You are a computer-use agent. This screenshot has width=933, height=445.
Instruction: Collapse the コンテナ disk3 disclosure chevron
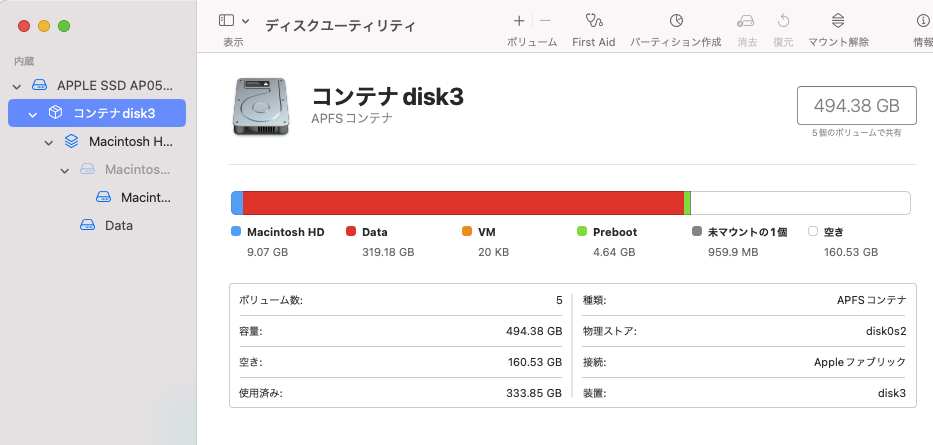(x=33, y=114)
